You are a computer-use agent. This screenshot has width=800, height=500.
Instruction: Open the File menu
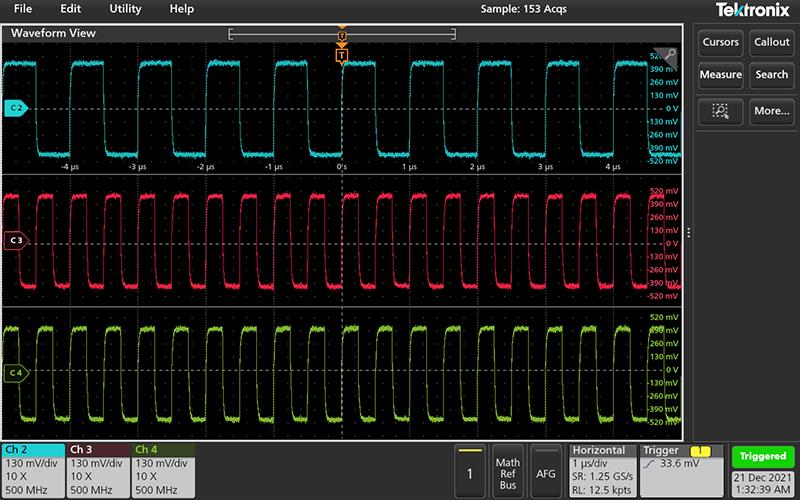[22, 9]
